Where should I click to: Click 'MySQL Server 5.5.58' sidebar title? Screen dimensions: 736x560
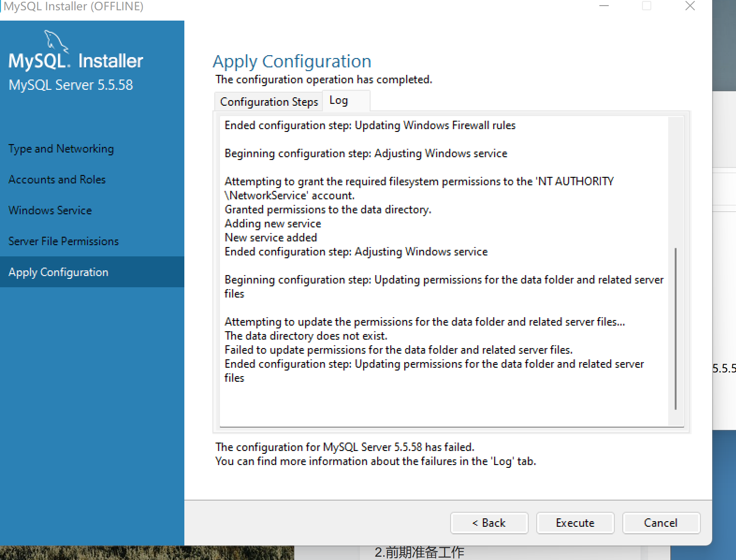pos(71,85)
